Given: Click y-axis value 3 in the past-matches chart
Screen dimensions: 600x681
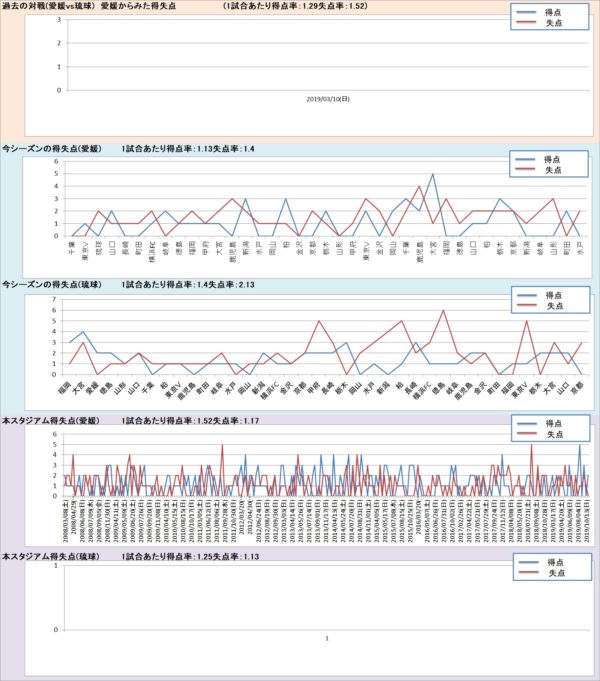Looking at the screenshot, I should coord(59,20).
